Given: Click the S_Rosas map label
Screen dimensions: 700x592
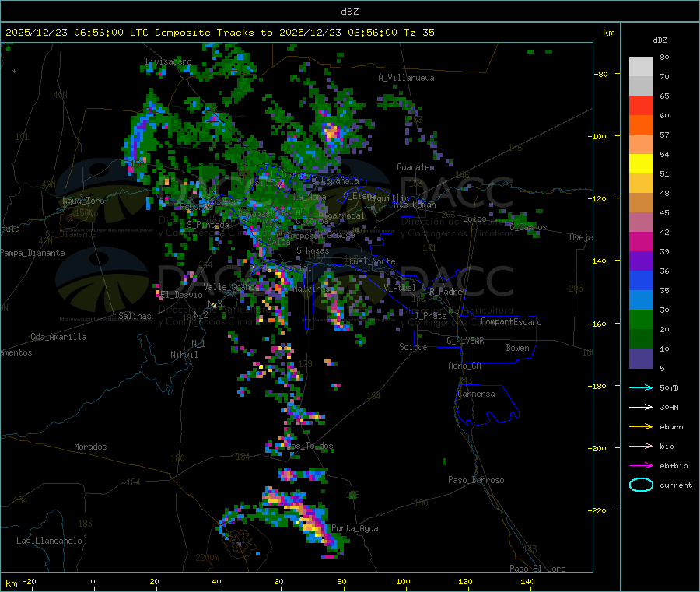Looking at the screenshot, I should tap(313, 250).
